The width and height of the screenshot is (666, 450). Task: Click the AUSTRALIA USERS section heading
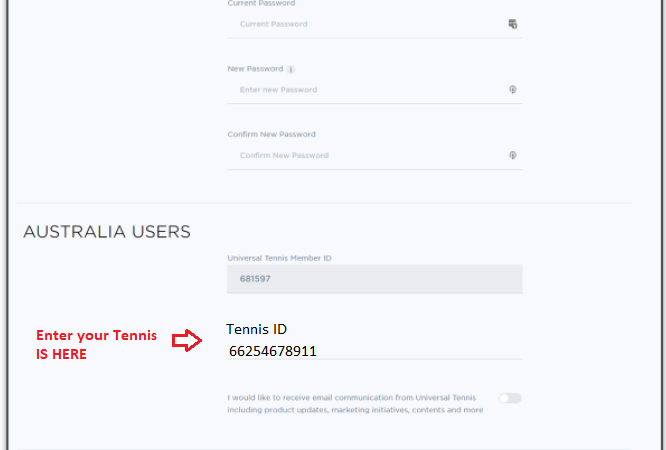[x=107, y=232]
